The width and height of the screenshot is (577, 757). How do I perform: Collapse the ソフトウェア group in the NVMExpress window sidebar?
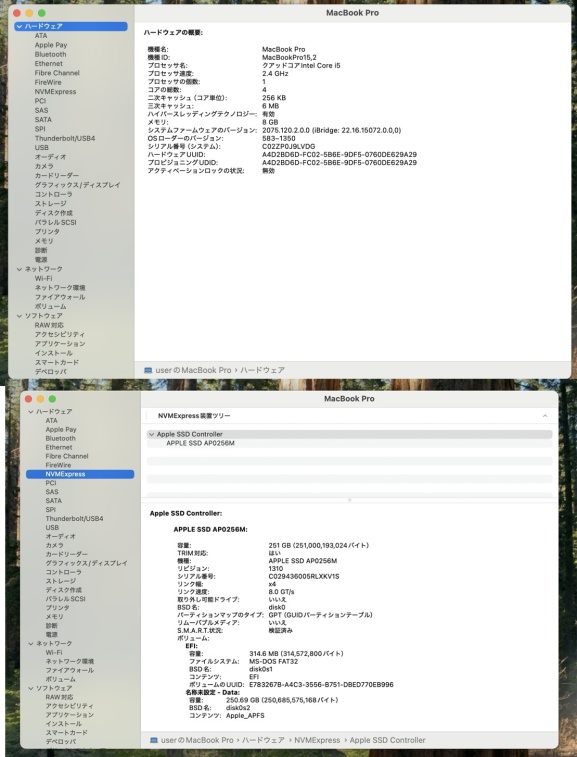point(31,688)
